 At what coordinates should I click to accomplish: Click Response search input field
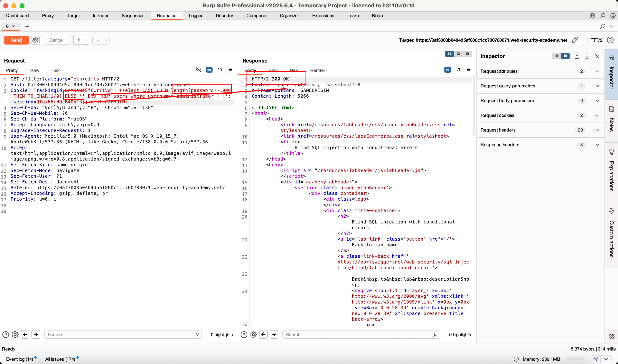coord(361,335)
